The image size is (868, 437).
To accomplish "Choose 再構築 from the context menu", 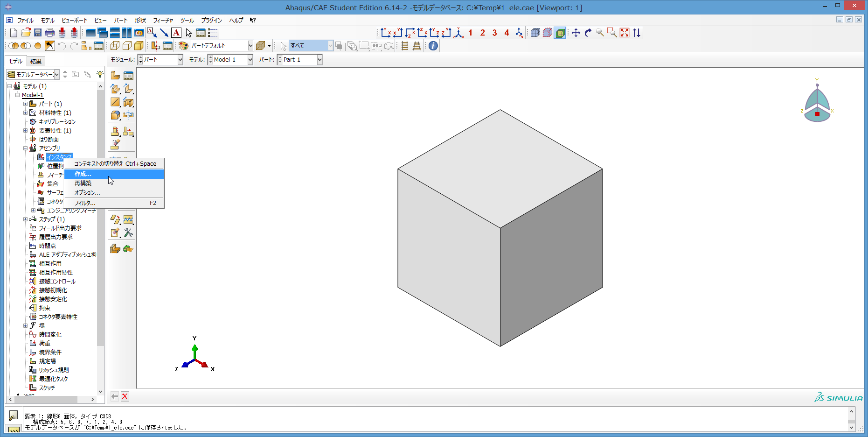I will [114, 183].
